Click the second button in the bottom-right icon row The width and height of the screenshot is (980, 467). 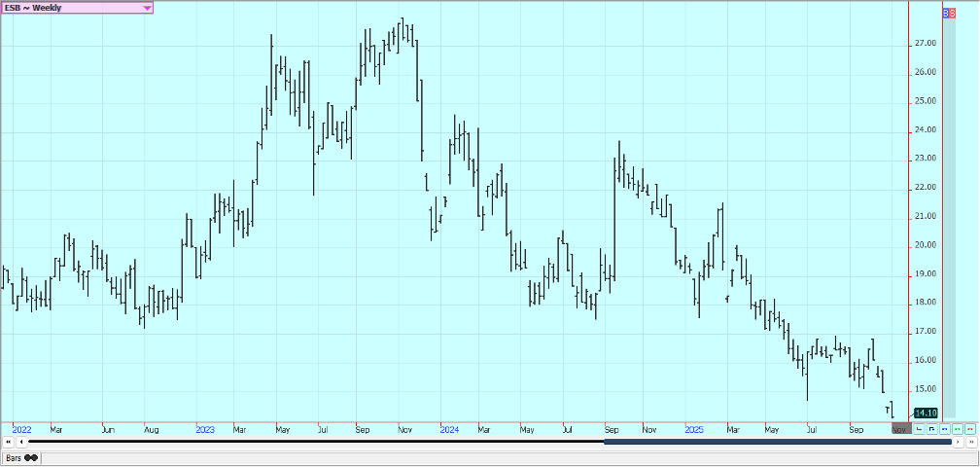[931, 428]
